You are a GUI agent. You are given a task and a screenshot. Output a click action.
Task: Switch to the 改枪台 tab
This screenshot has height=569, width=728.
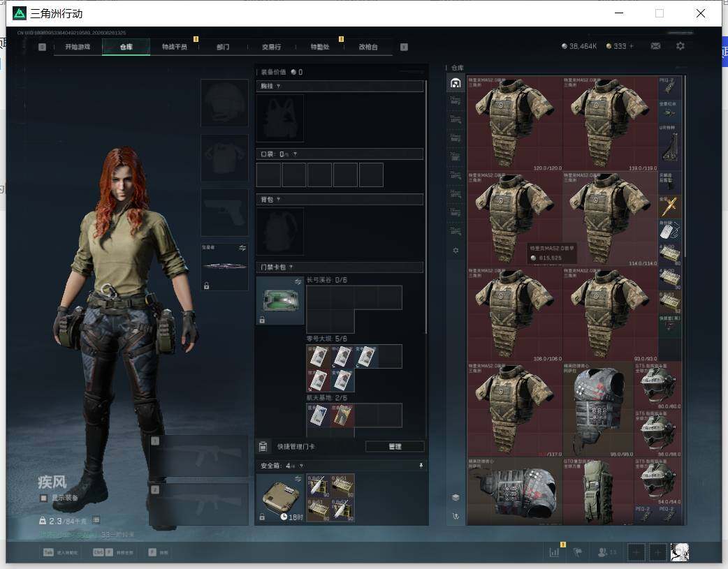tap(368, 47)
